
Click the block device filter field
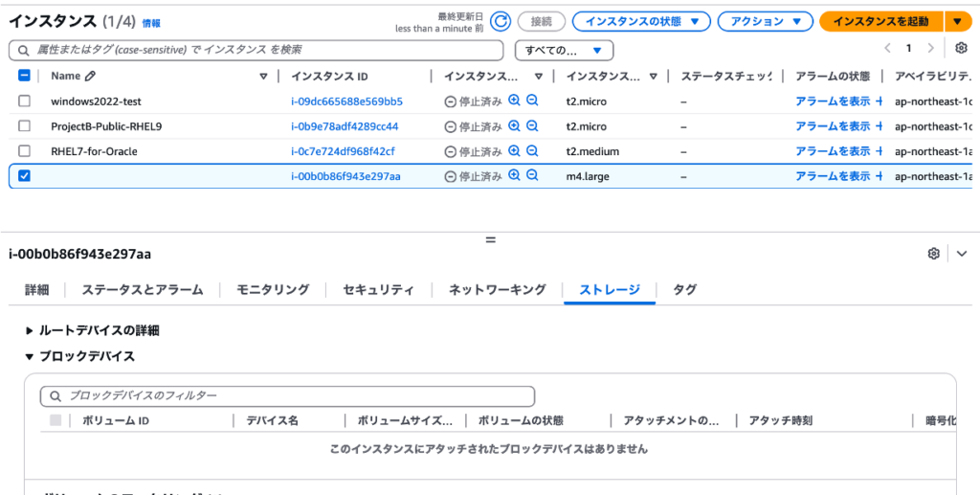click(x=287, y=395)
